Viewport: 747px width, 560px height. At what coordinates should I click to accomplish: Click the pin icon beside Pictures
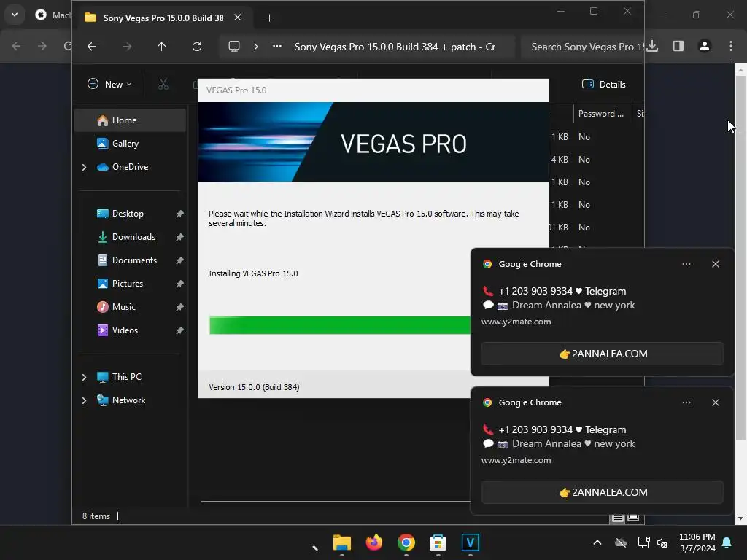179,284
